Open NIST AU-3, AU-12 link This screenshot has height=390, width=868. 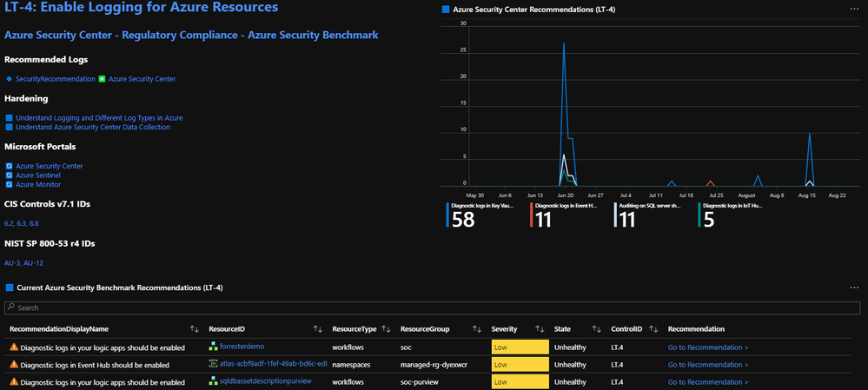23,263
